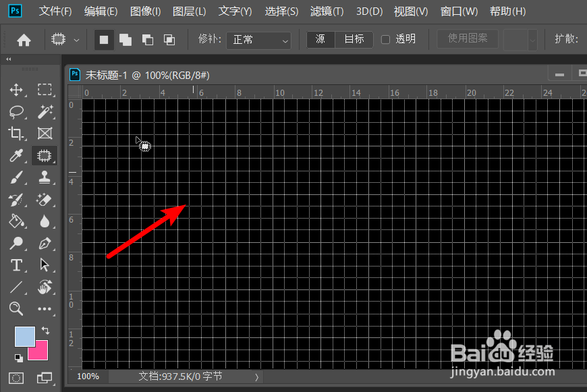Select the Blur tool
587x392 pixels.
pos(45,221)
